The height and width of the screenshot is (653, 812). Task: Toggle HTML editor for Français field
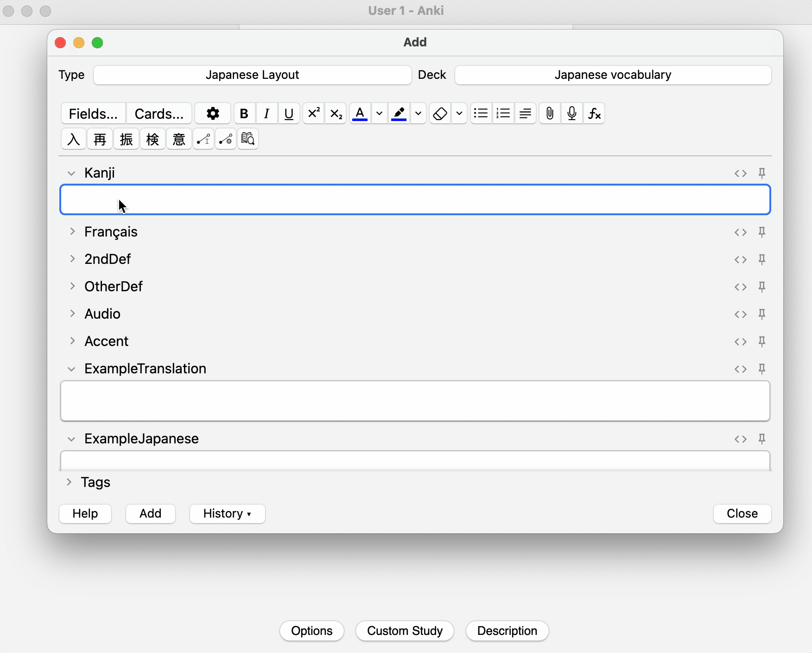[x=741, y=232]
